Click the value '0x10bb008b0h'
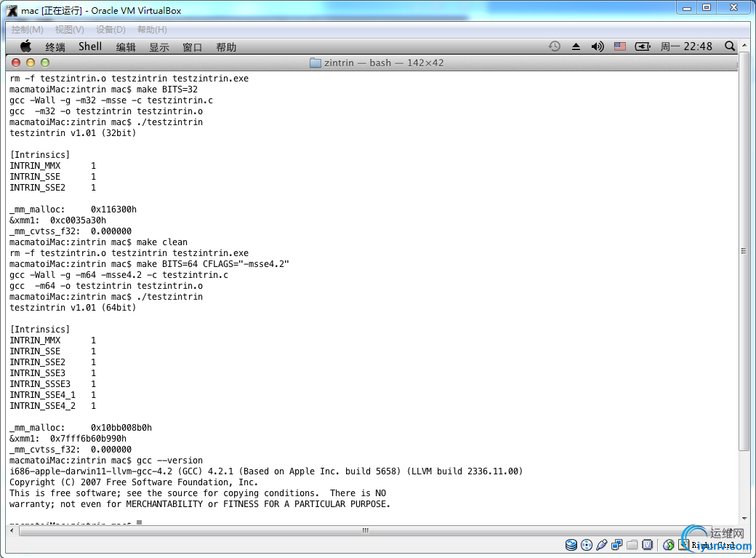Screen dimensions: 756x558 click(121, 428)
